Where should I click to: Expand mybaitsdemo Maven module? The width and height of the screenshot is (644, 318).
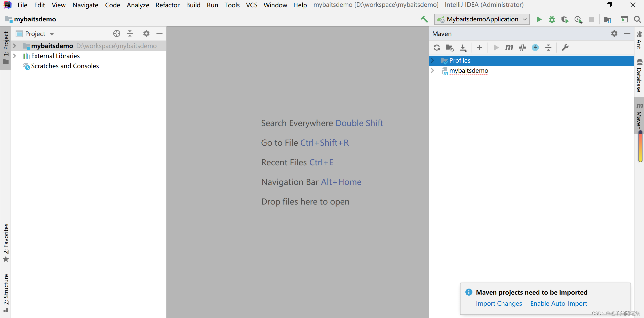point(433,70)
